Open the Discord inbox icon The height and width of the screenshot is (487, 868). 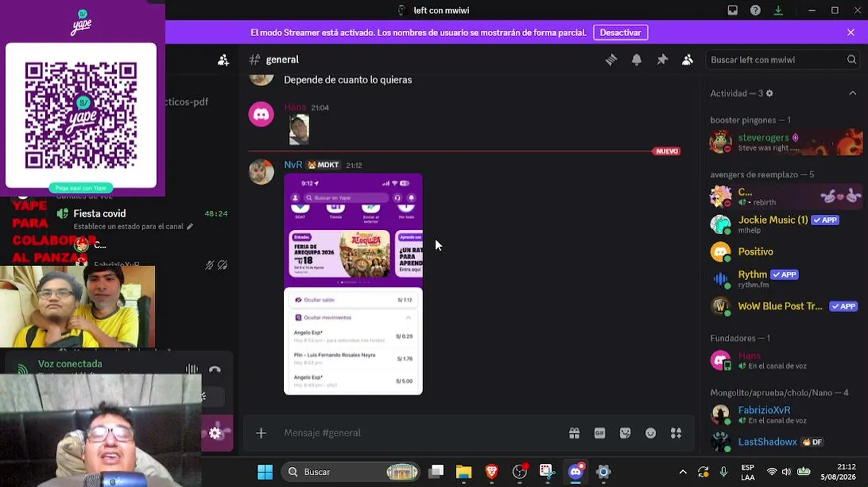pyautogui.click(x=733, y=10)
